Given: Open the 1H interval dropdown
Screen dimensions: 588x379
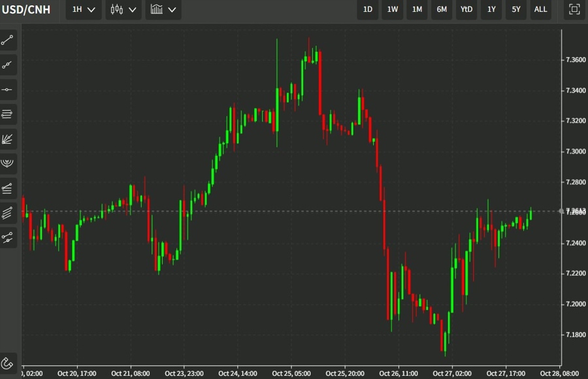Looking at the screenshot, I should pyautogui.click(x=82, y=10).
